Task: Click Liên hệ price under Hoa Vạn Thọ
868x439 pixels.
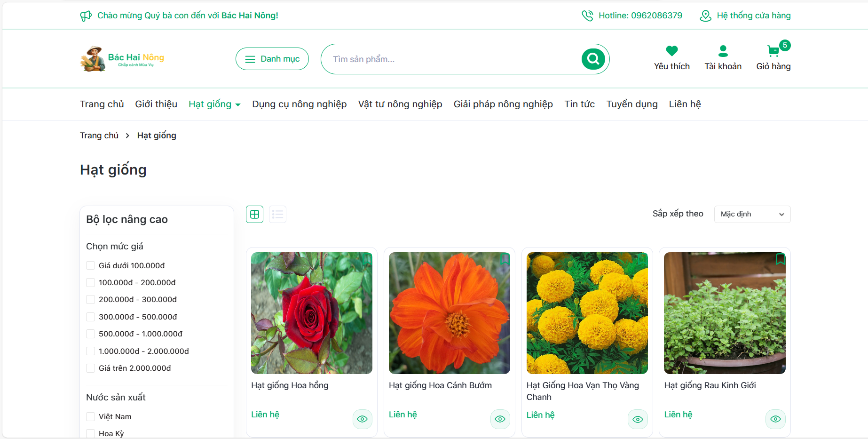Action: [x=541, y=415]
